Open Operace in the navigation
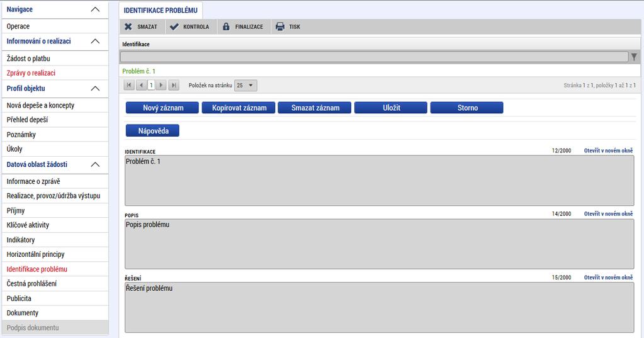 coord(55,26)
